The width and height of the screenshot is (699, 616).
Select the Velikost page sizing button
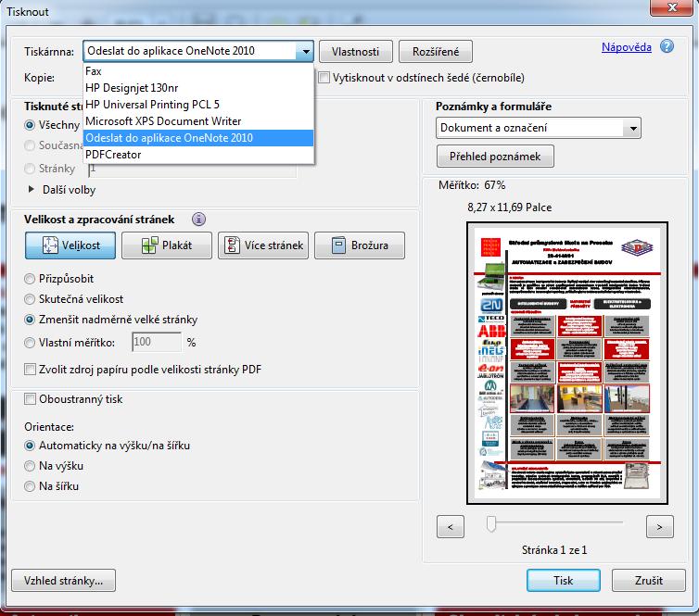pos(70,245)
